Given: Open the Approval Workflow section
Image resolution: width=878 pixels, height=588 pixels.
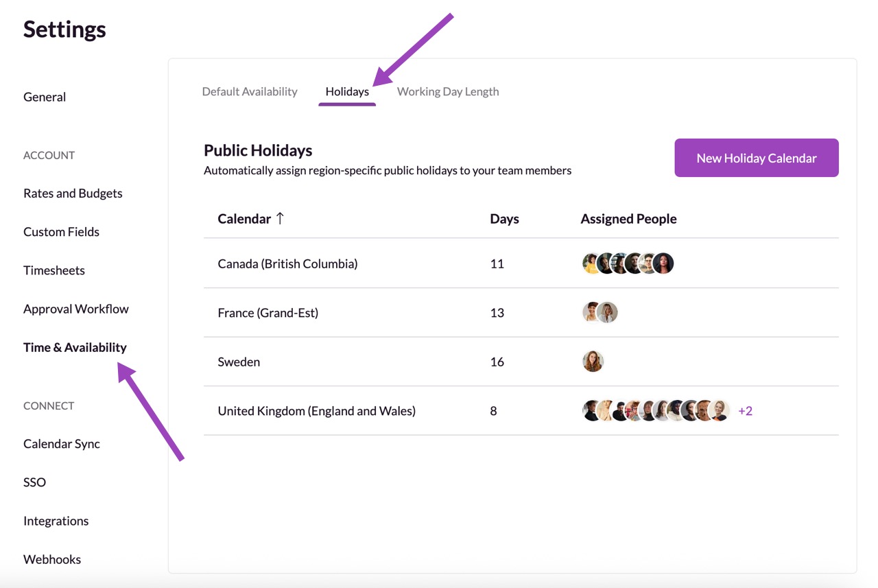Looking at the screenshot, I should pos(76,309).
